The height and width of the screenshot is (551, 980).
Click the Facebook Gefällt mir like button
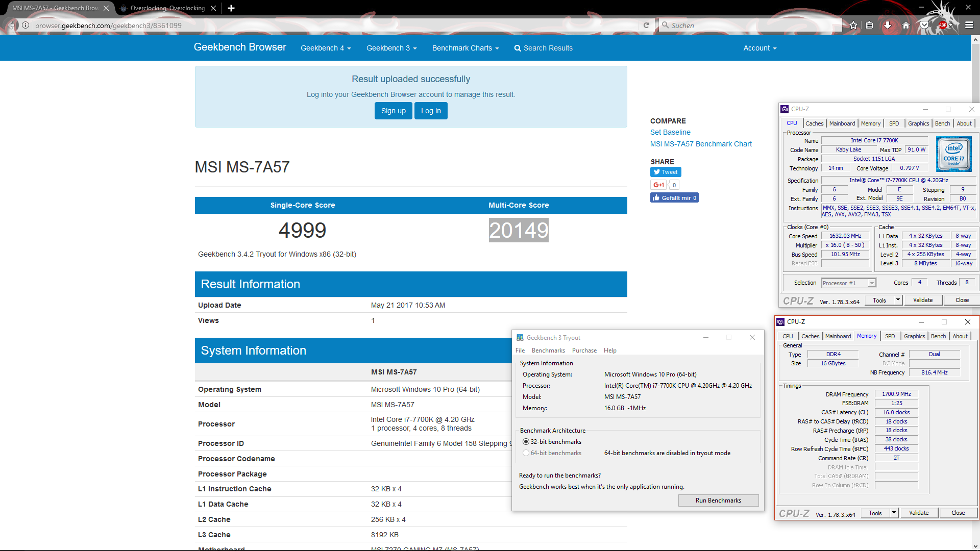coord(674,198)
